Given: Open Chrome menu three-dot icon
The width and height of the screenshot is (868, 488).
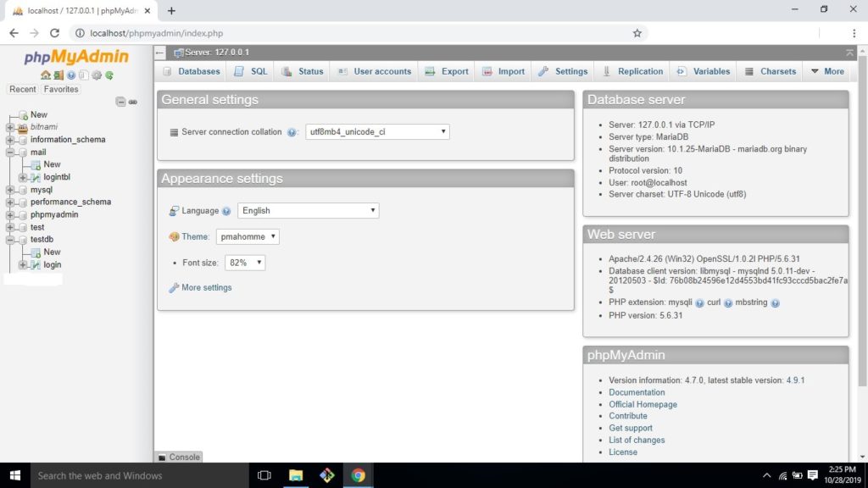Looking at the screenshot, I should pos(854,33).
